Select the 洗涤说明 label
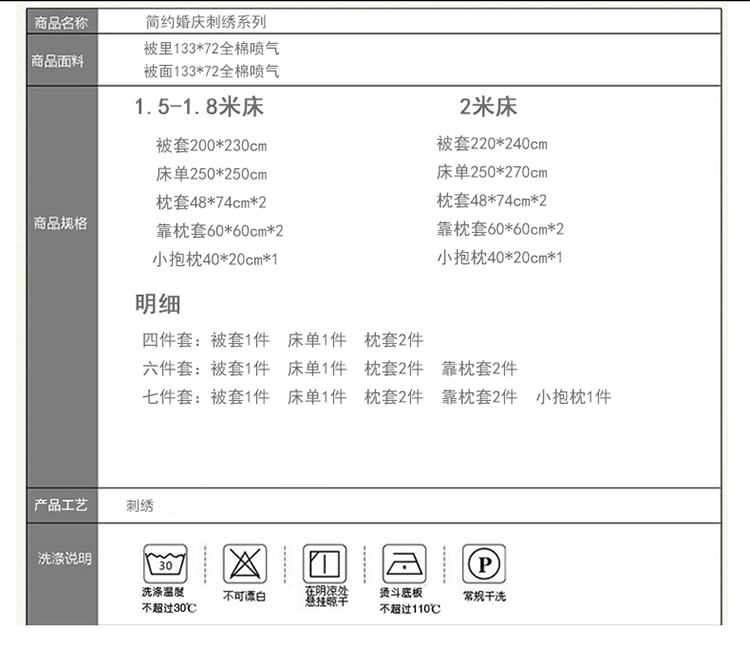The width and height of the screenshot is (750, 662). tap(64, 558)
